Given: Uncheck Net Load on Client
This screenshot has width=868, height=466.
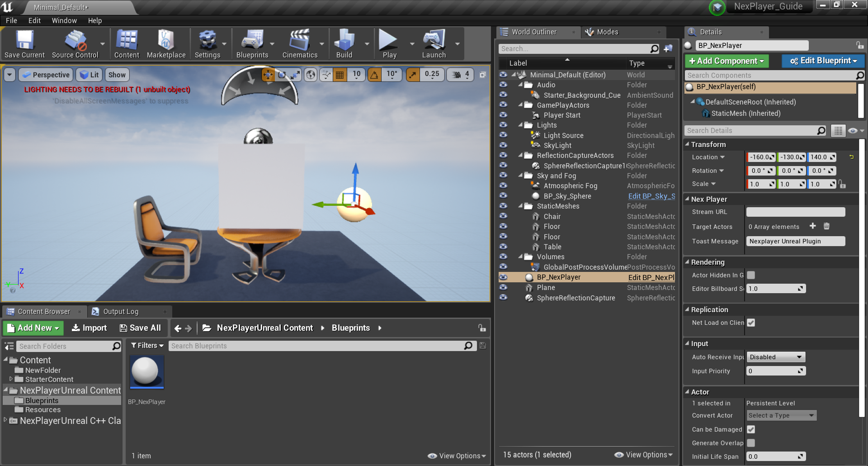Looking at the screenshot, I should tap(751, 323).
